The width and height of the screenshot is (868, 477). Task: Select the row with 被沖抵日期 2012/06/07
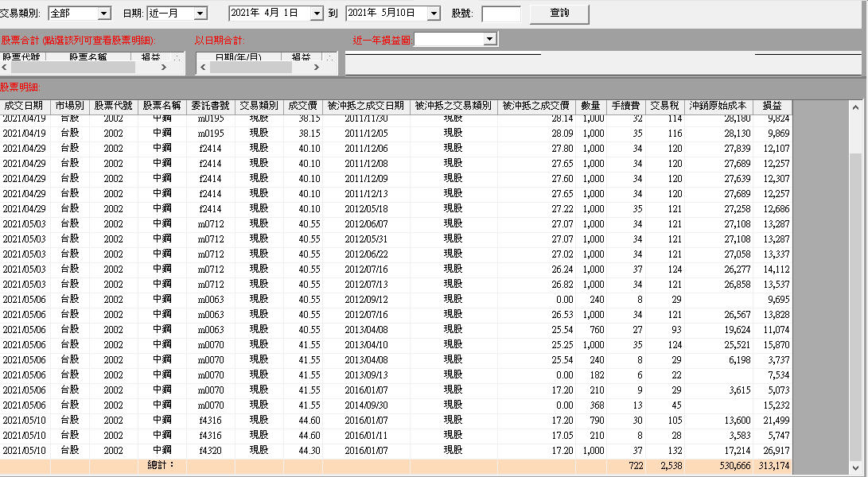point(395,224)
